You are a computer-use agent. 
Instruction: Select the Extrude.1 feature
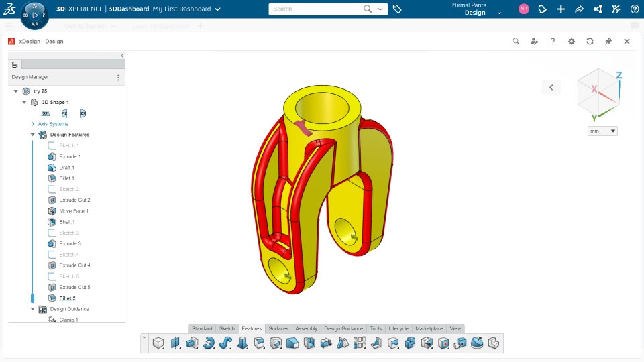[x=70, y=156]
